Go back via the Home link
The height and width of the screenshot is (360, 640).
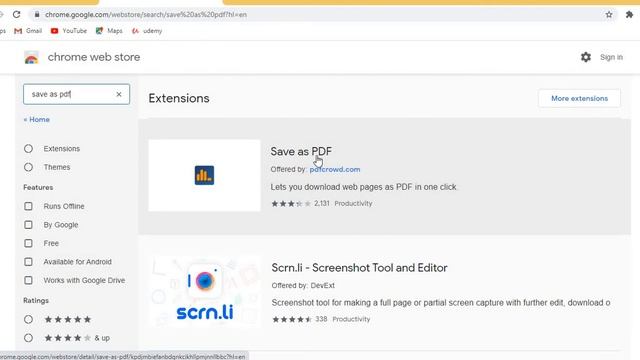[x=37, y=120]
